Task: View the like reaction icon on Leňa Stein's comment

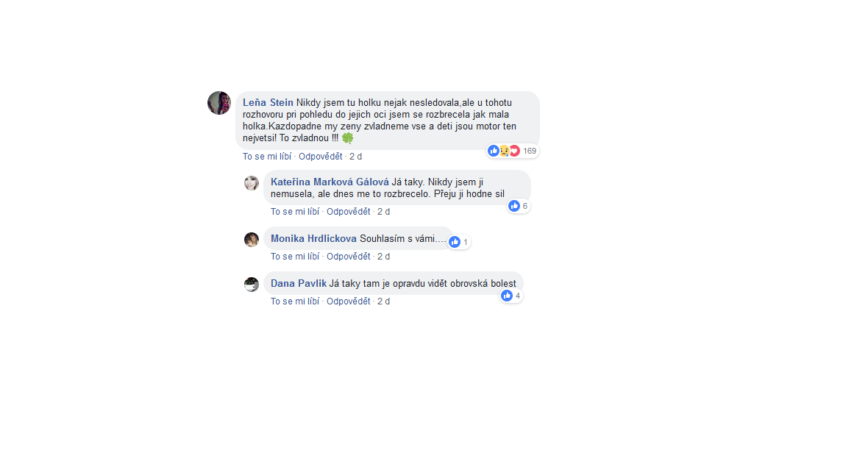Action: coord(494,151)
